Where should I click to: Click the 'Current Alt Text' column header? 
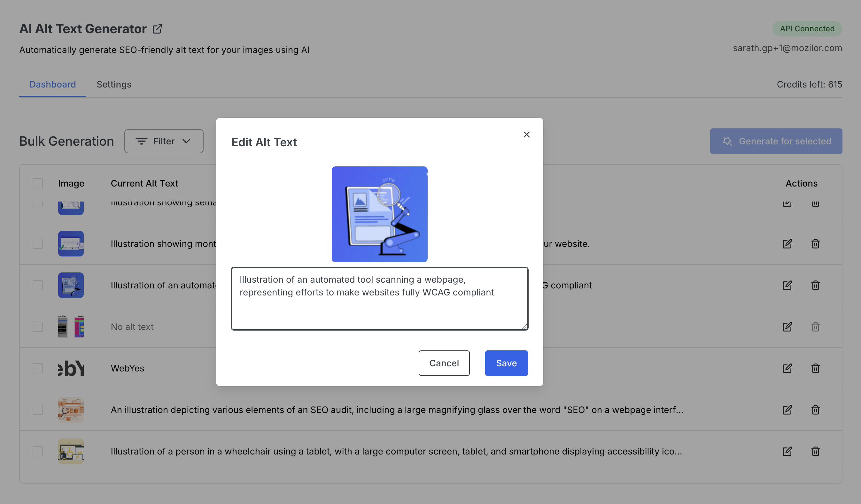coord(144,183)
